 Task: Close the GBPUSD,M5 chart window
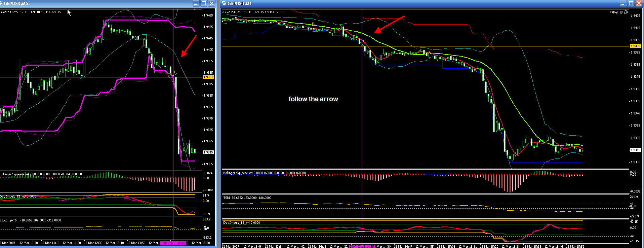pos(211,3)
